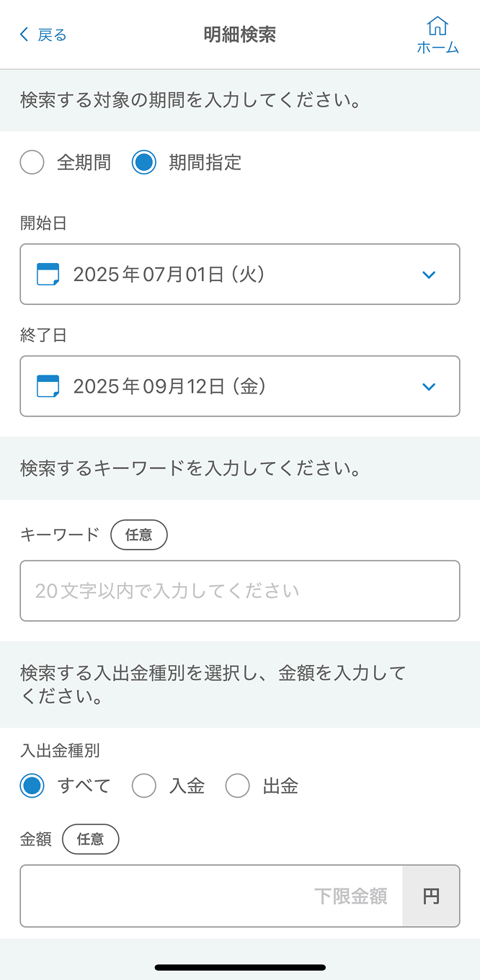Click the keyword input field
This screenshot has height=980, width=480.
coord(240,590)
